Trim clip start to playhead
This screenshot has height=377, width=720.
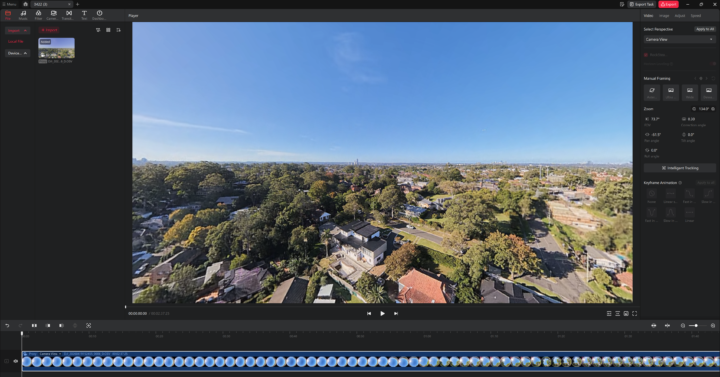pyautogui.click(x=48, y=326)
